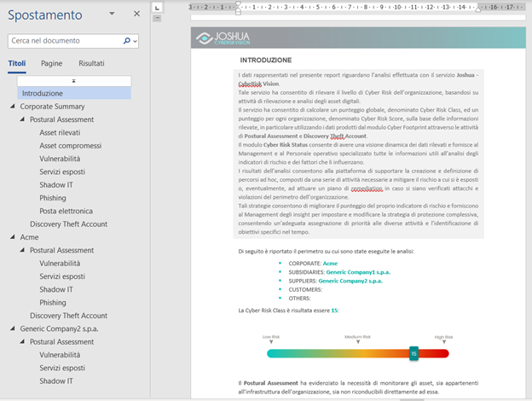Go to Servizi esposti under Corporate Summary
532x401 pixels.
(x=62, y=171)
